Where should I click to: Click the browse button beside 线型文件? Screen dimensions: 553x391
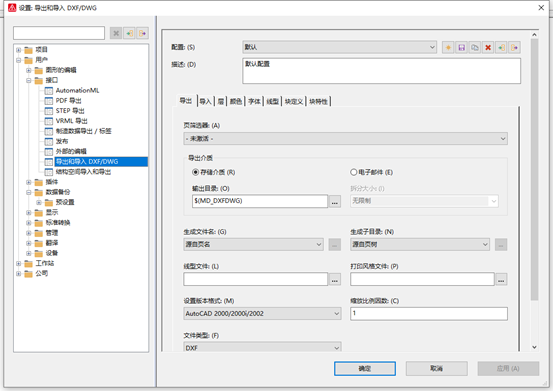[335, 280]
